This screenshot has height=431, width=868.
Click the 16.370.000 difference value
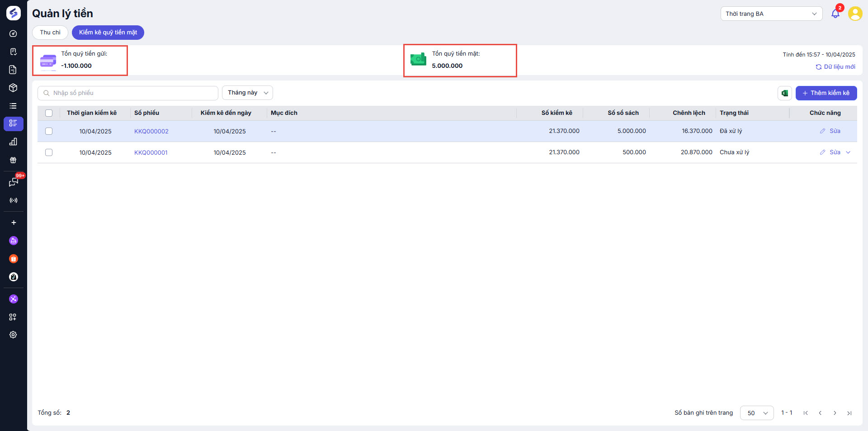[x=697, y=131]
